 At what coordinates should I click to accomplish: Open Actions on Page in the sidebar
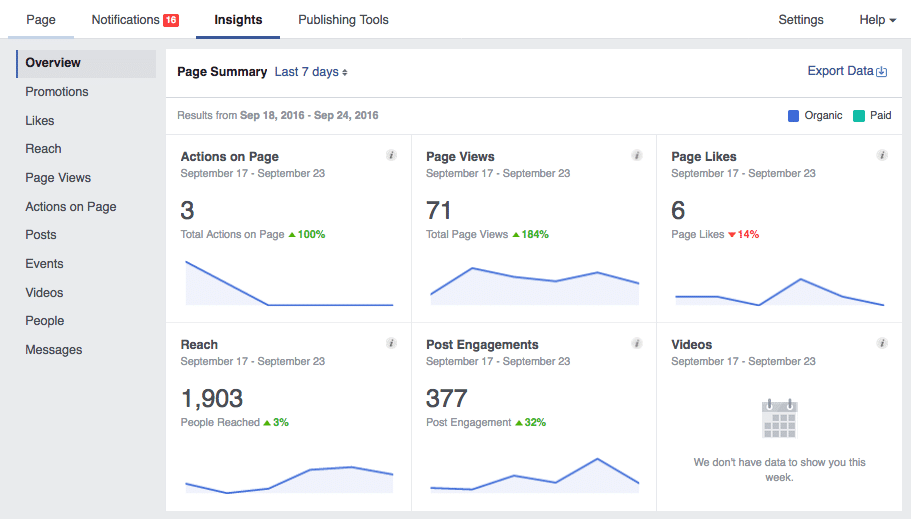pyautogui.click(x=71, y=207)
